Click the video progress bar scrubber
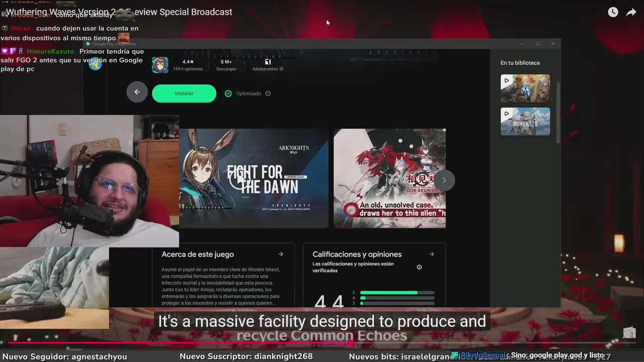 pyautogui.click(x=351, y=343)
